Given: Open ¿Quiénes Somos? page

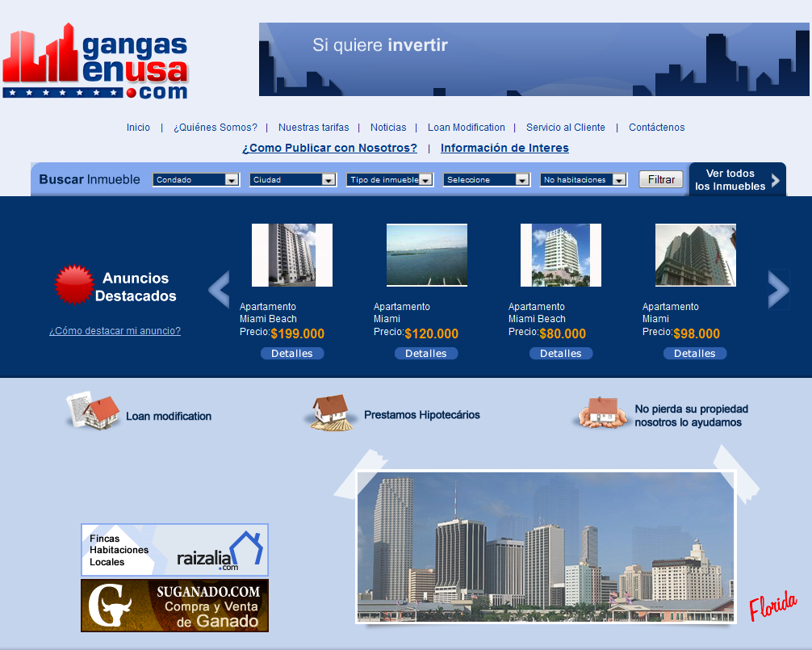Looking at the screenshot, I should [x=216, y=128].
